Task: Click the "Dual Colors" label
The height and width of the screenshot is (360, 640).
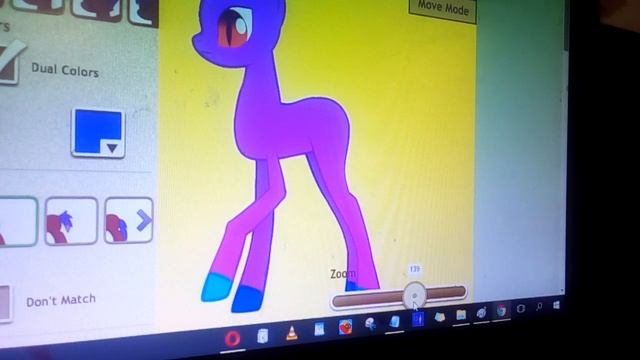Action: coord(65,70)
